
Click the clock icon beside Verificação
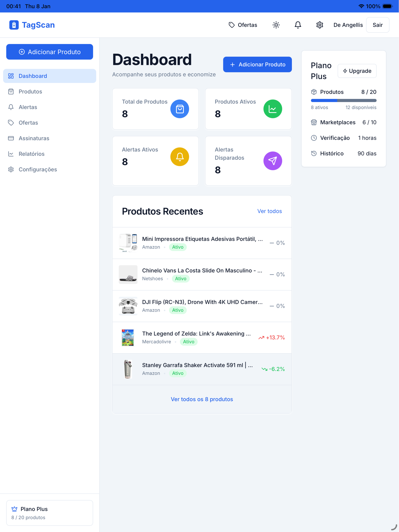[314, 138]
